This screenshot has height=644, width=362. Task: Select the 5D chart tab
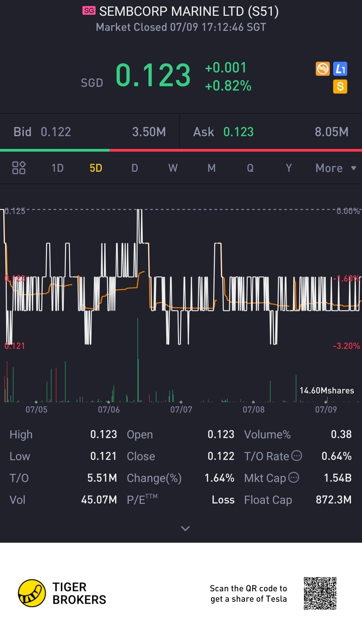click(96, 168)
